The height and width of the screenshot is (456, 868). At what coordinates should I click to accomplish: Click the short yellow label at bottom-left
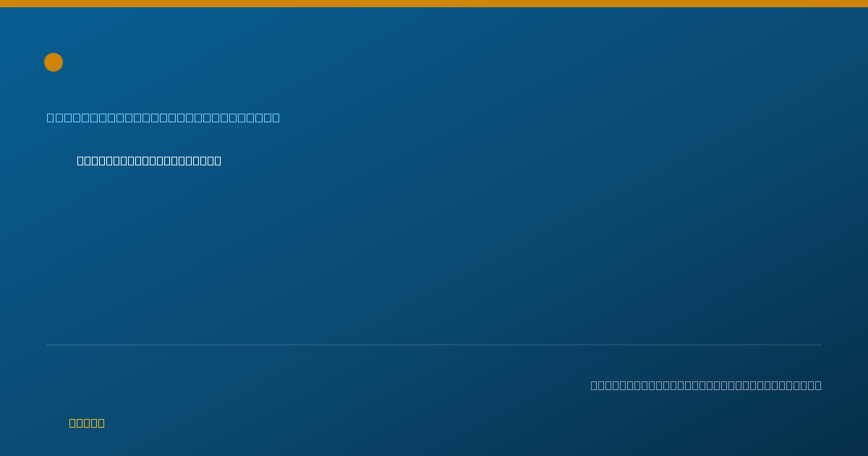[x=87, y=423]
